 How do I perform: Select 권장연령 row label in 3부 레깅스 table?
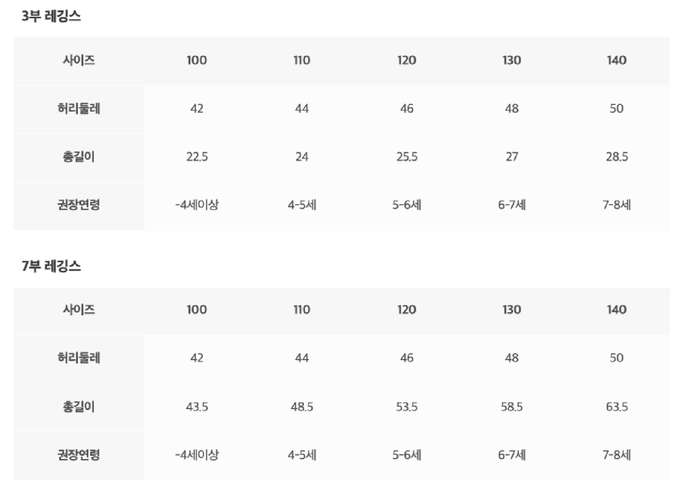pos(79,204)
